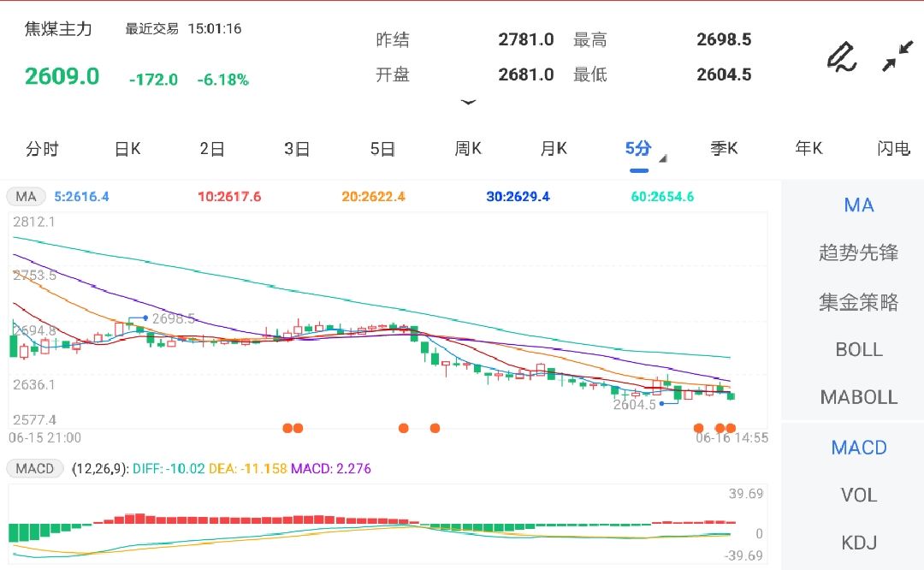
Task: Switch to the 月K tab
Action: point(554,149)
